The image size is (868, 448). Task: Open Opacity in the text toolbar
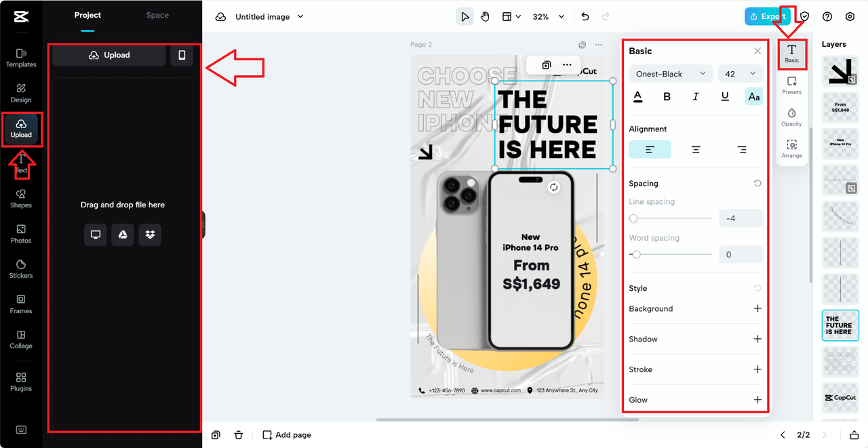pyautogui.click(x=791, y=117)
